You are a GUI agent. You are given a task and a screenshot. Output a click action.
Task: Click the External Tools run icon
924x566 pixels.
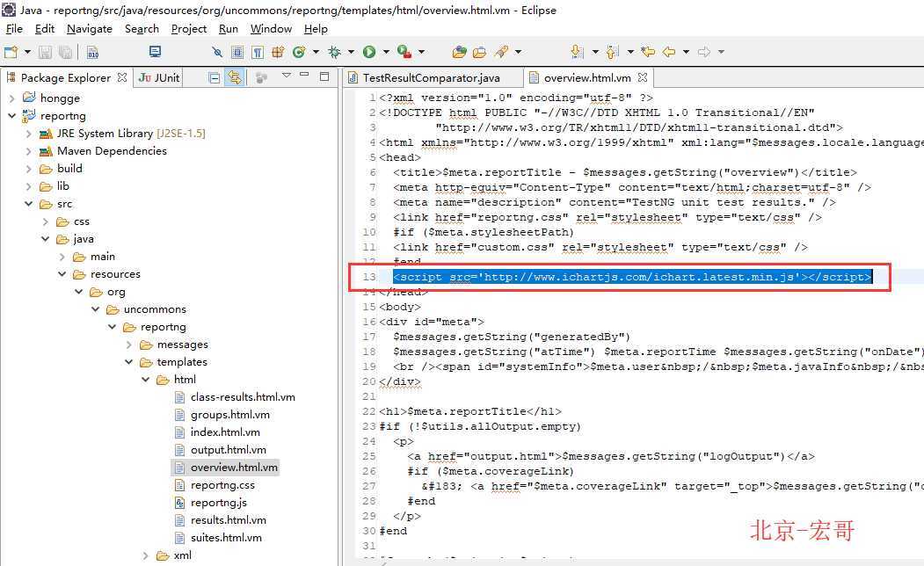pos(404,53)
